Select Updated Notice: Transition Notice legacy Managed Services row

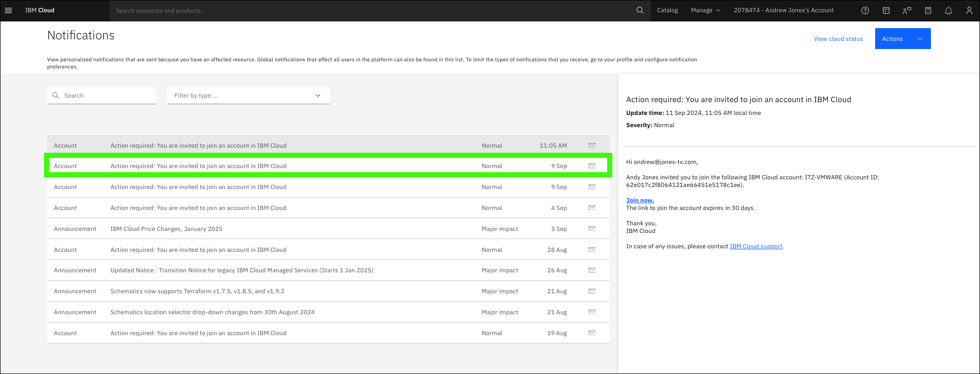coord(328,270)
